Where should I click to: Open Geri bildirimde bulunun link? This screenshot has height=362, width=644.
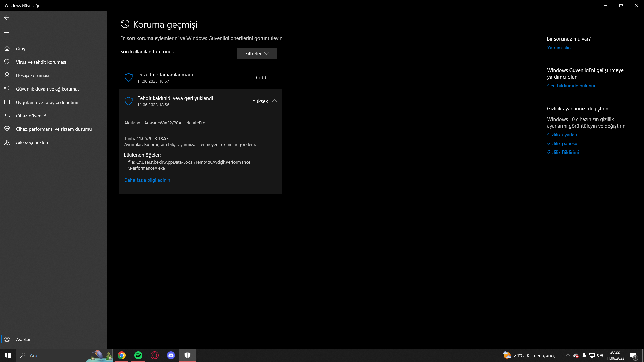[x=572, y=86]
